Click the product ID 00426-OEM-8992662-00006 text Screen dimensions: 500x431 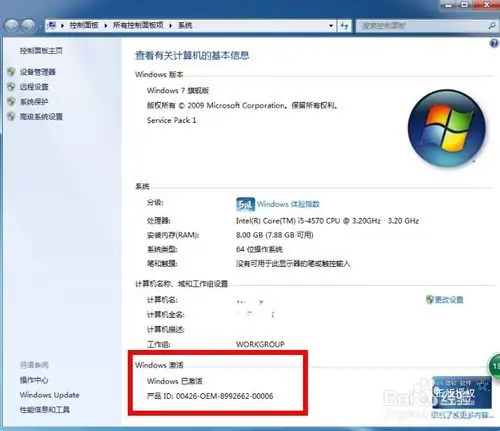[224, 396]
